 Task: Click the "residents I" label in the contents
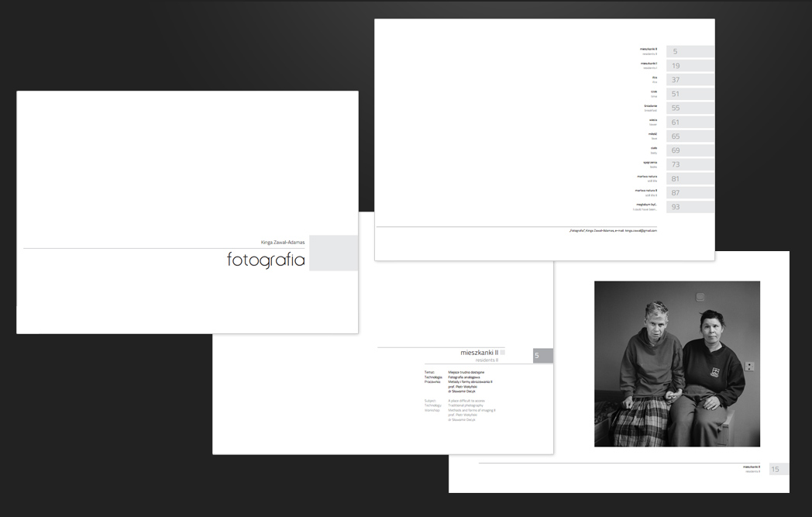(x=650, y=68)
